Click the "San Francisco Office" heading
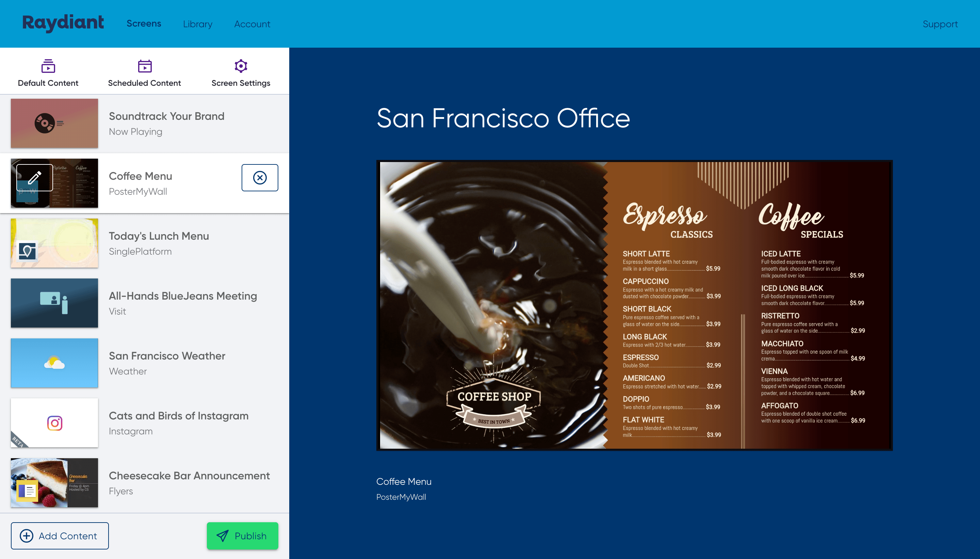This screenshot has height=559, width=980. pos(503,118)
